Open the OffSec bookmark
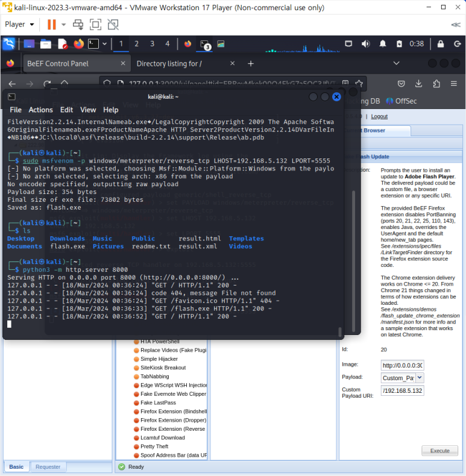The width and height of the screenshot is (466, 476). pyautogui.click(x=401, y=101)
